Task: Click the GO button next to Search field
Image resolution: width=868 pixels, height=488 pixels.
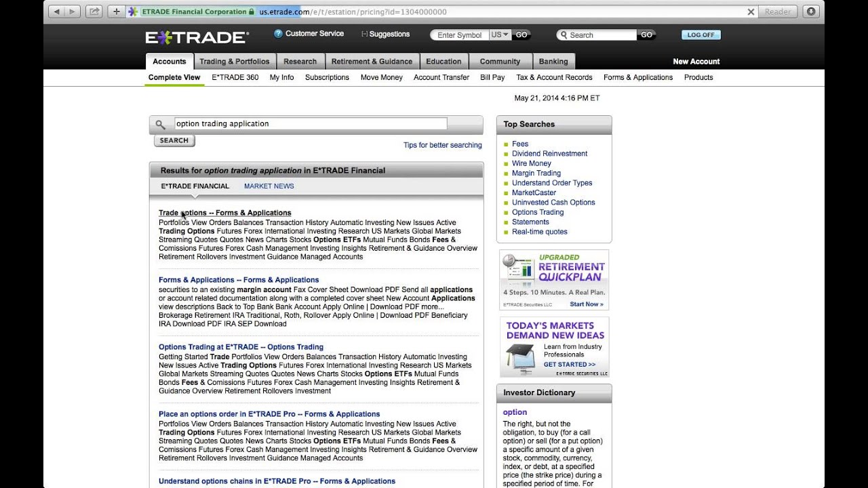Action: point(646,35)
